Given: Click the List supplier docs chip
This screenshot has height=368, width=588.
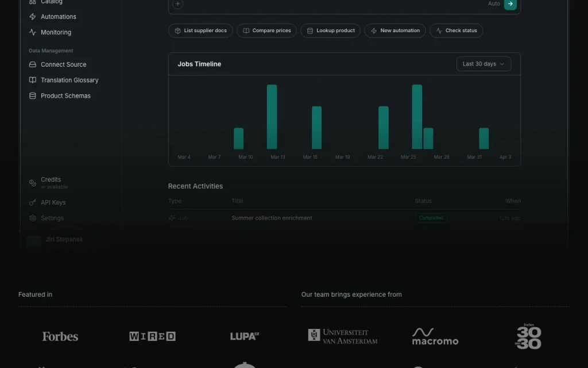Looking at the screenshot, I should coord(200,31).
